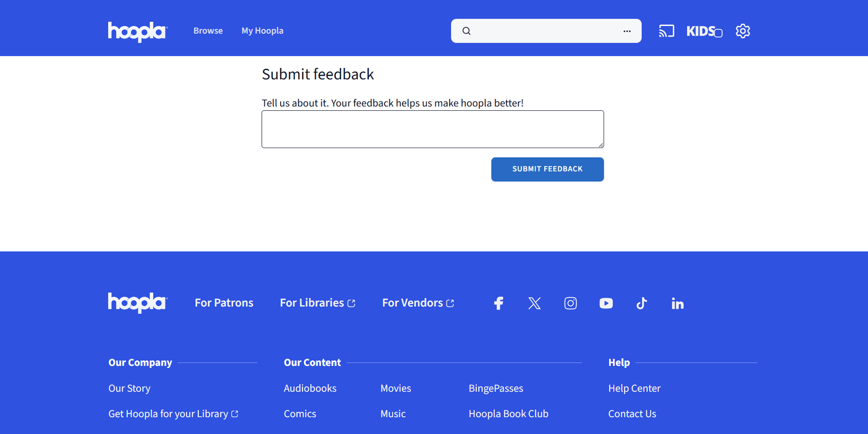Open hoopla's YouTube icon
868x434 pixels.
[606, 303]
